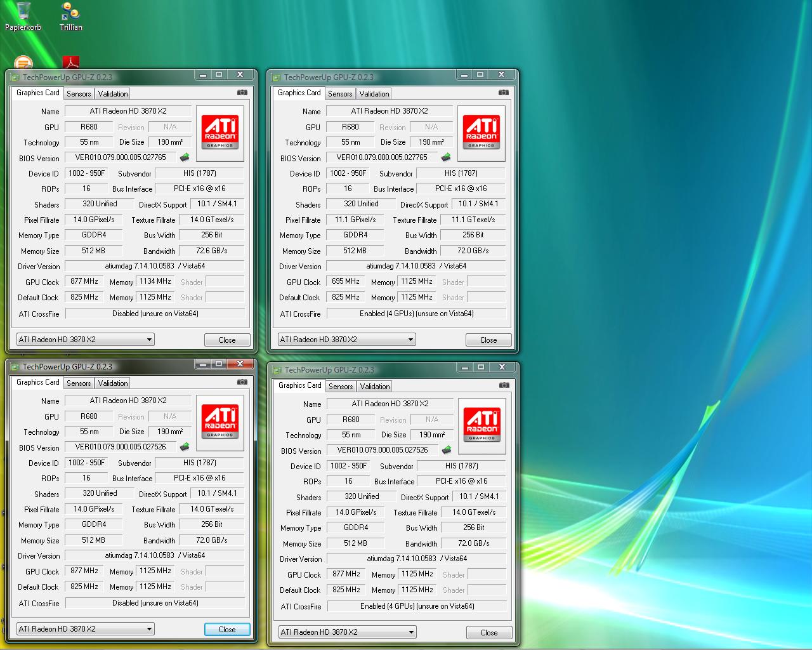This screenshot has width=812, height=650.
Task: Click Subvendor HIS (1787) field in upper-right window
Action: pyautogui.click(x=461, y=173)
